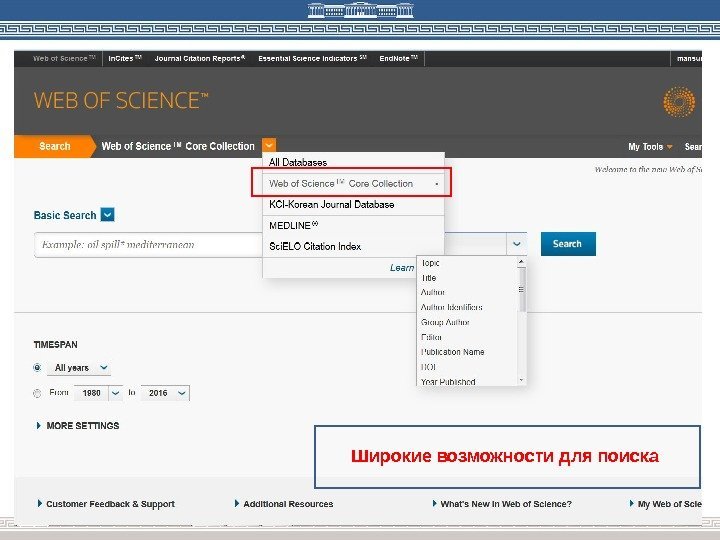Click the field list scrollbar up arrow
This screenshot has width=720, height=540.
pyautogui.click(x=521, y=262)
